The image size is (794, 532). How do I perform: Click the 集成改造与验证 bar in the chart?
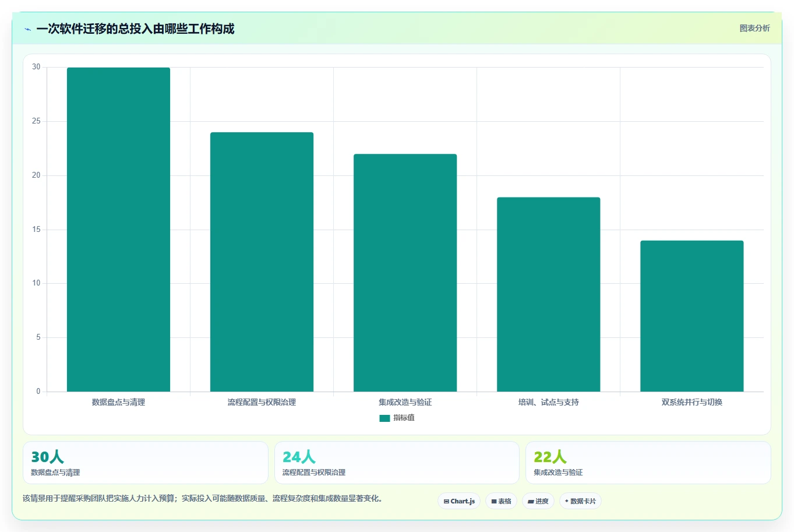coord(405,273)
